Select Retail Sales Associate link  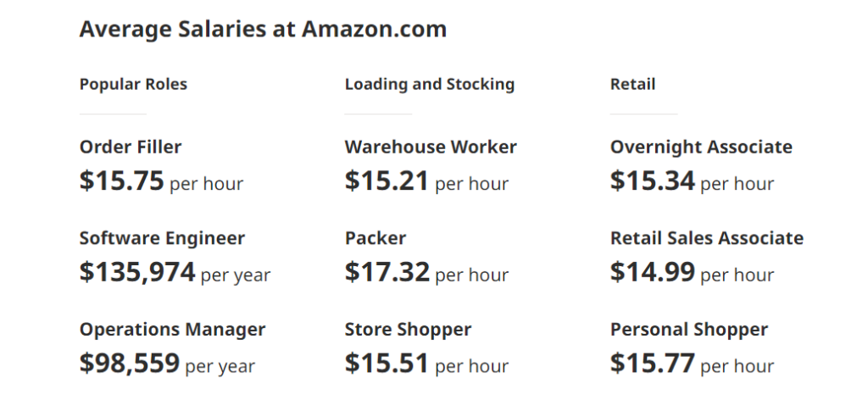(706, 238)
